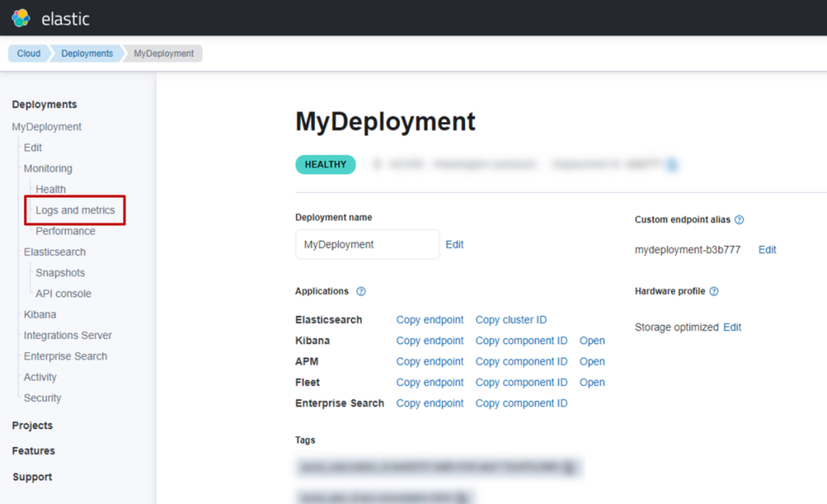Copy the APM endpoint
The image size is (827, 504).
pyautogui.click(x=430, y=362)
